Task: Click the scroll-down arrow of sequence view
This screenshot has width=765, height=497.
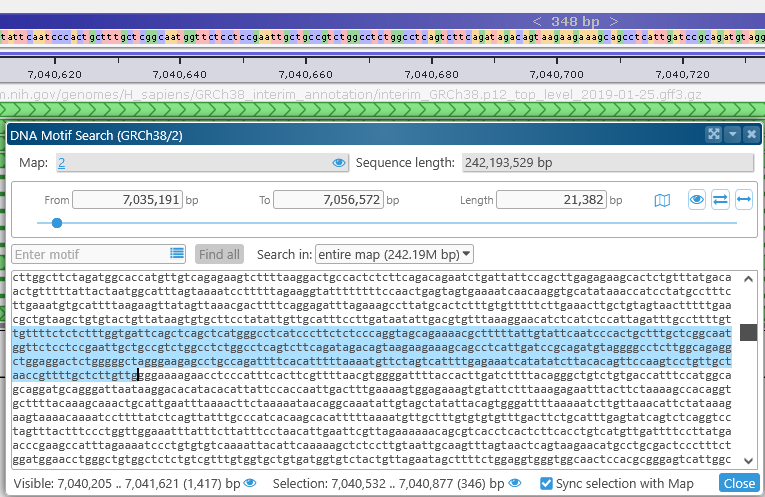Action: (x=749, y=460)
